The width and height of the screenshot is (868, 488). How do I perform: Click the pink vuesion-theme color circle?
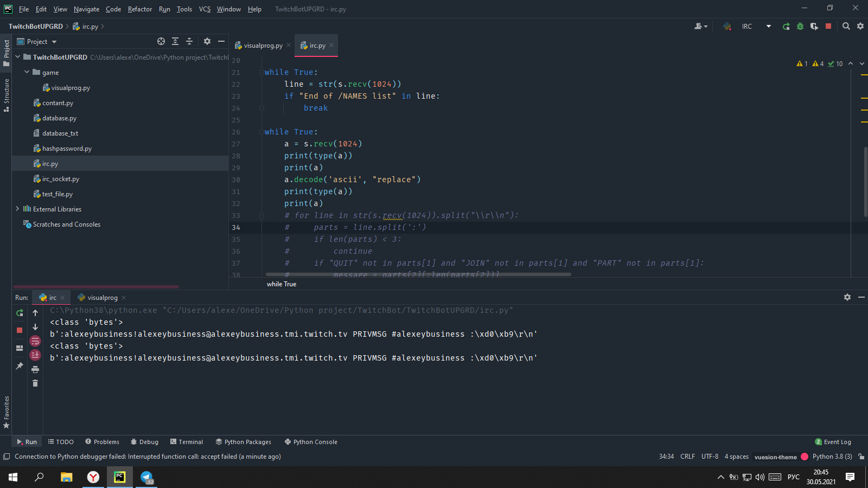pos(805,457)
